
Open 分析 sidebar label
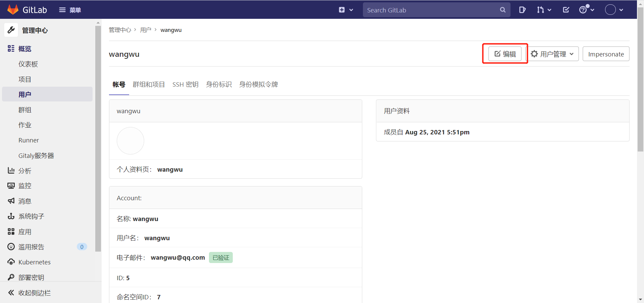pos(25,171)
